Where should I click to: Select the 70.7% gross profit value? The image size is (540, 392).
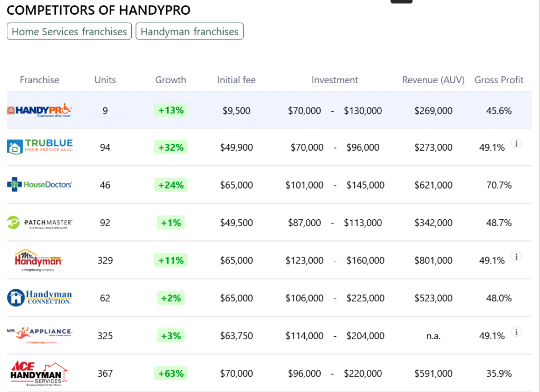(x=499, y=185)
